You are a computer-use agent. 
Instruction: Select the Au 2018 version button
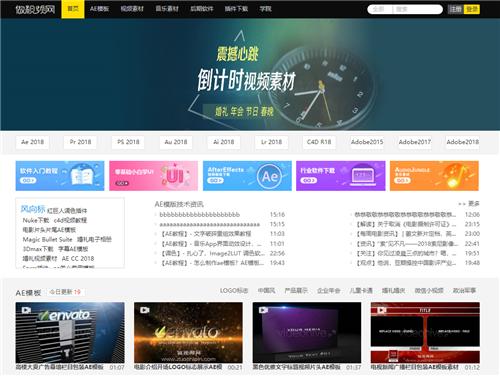[x=176, y=142]
